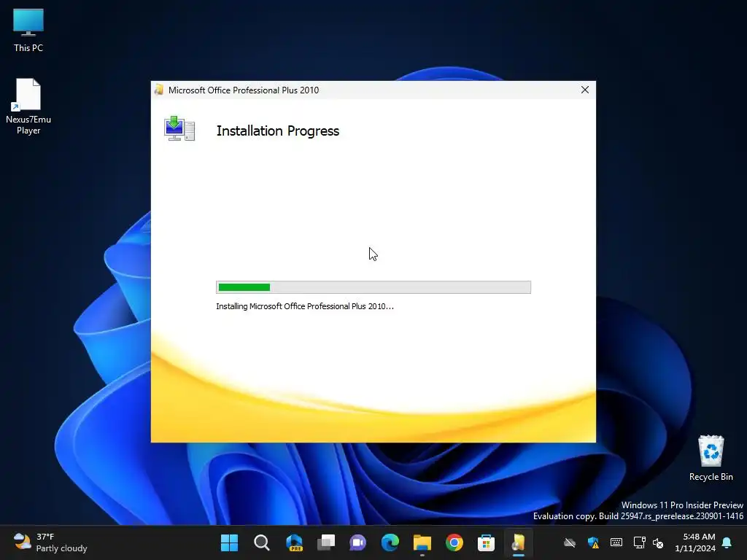Open the Chat app from taskbar
This screenshot has height=560, width=747.
357,542
